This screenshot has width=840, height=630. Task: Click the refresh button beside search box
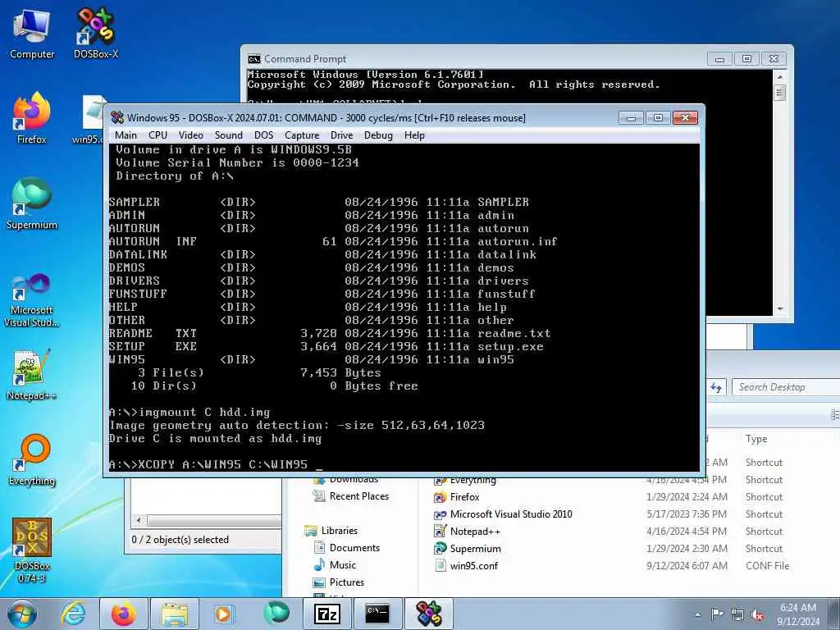[716, 387]
